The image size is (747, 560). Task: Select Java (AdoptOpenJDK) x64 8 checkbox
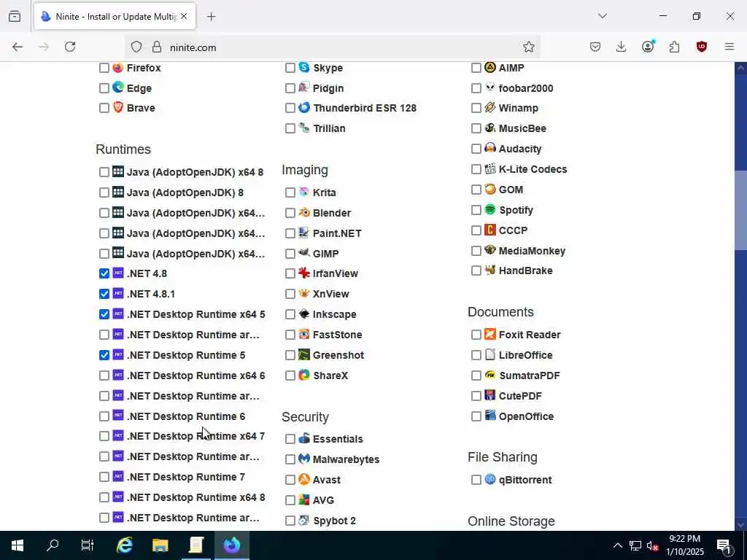click(x=104, y=172)
